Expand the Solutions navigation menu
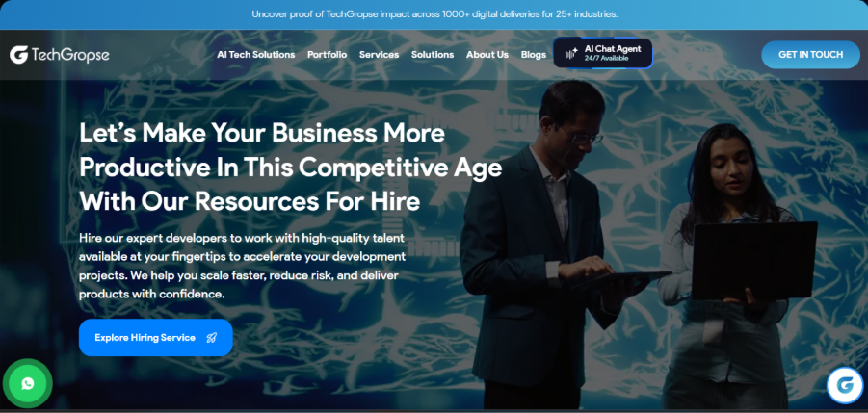The image size is (868, 413). point(433,55)
